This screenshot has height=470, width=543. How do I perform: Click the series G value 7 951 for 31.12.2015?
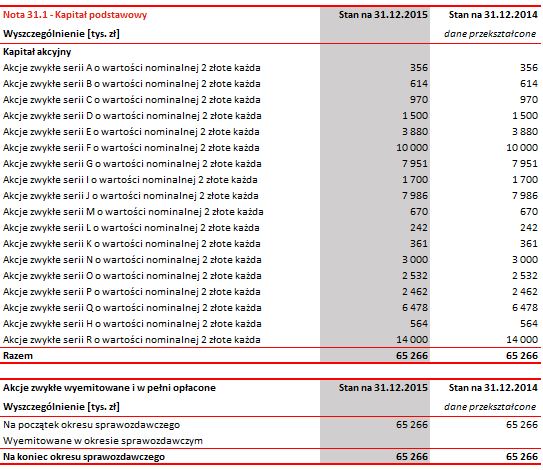(x=415, y=163)
